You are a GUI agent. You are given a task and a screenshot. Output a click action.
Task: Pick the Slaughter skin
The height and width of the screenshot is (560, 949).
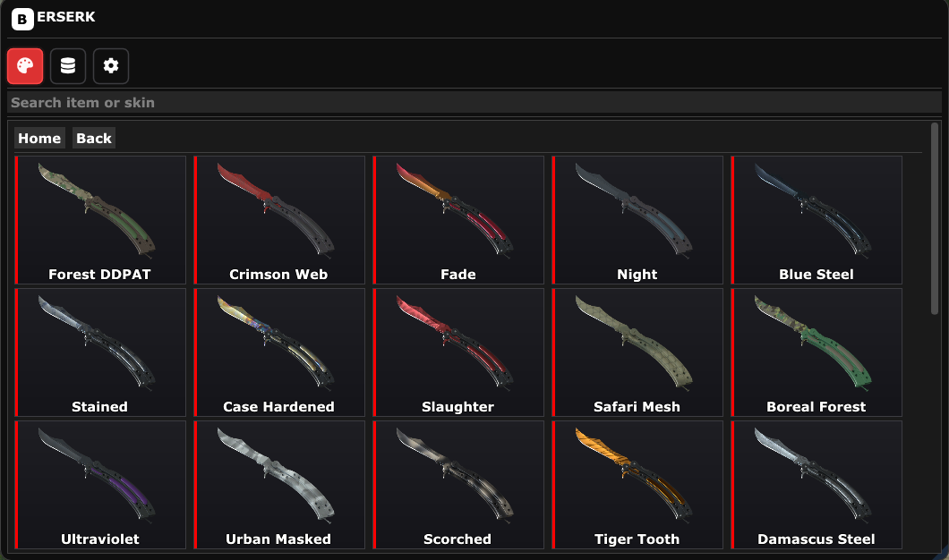(x=458, y=352)
